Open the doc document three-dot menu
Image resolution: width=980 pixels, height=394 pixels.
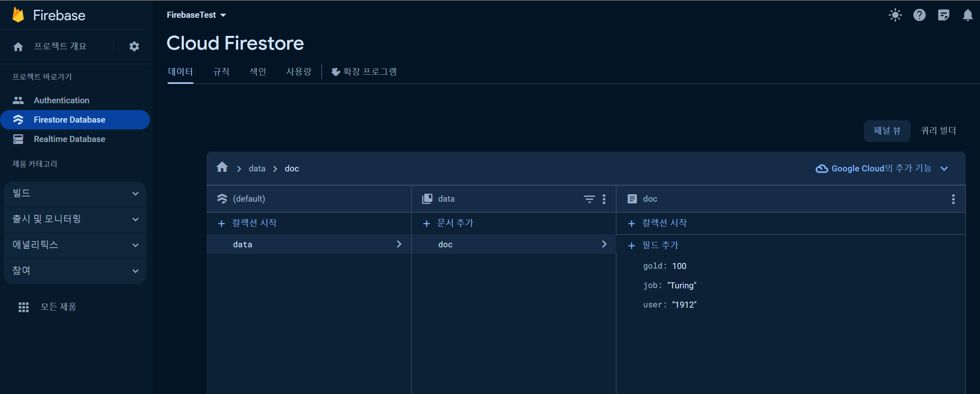[953, 199]
